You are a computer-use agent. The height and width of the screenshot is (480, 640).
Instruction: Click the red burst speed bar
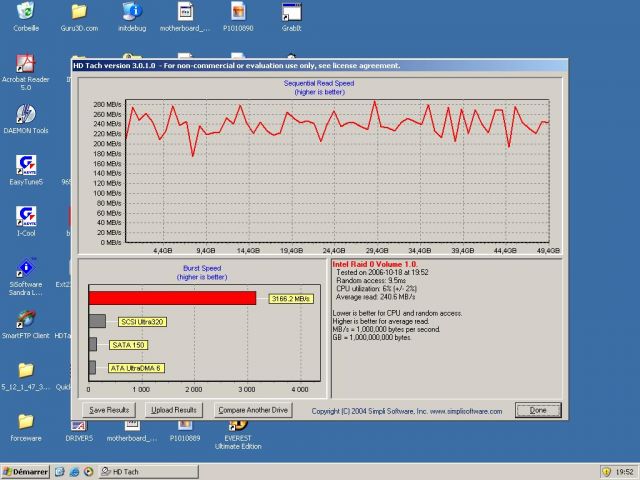172,298
